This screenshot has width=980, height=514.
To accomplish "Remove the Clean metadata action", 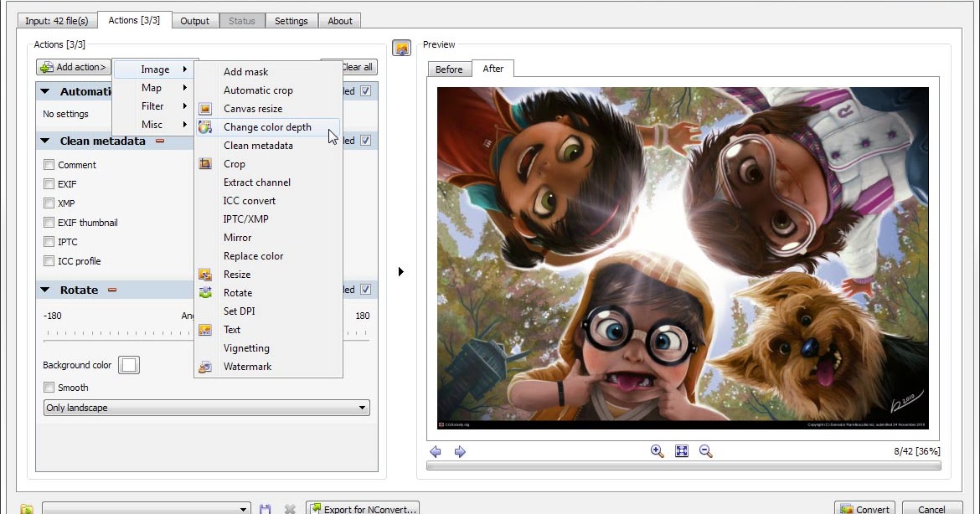I will tap(160, 141).
